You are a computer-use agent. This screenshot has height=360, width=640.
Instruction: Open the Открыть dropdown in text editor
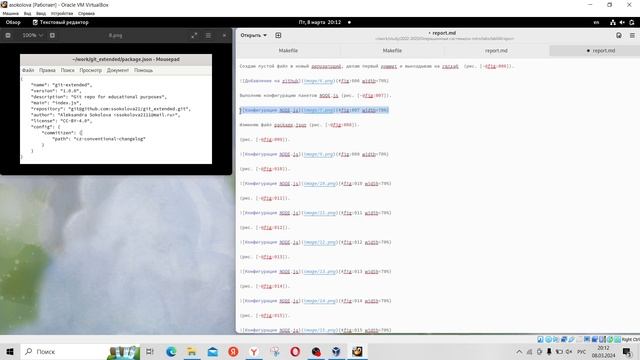tap(253, 35)
